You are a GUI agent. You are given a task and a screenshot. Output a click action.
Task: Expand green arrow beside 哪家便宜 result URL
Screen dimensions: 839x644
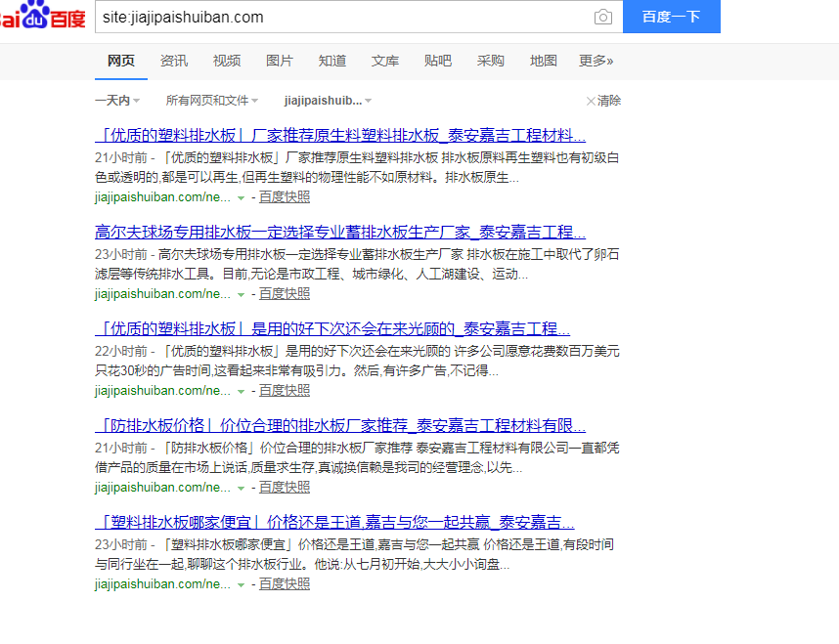click(242, 585)
